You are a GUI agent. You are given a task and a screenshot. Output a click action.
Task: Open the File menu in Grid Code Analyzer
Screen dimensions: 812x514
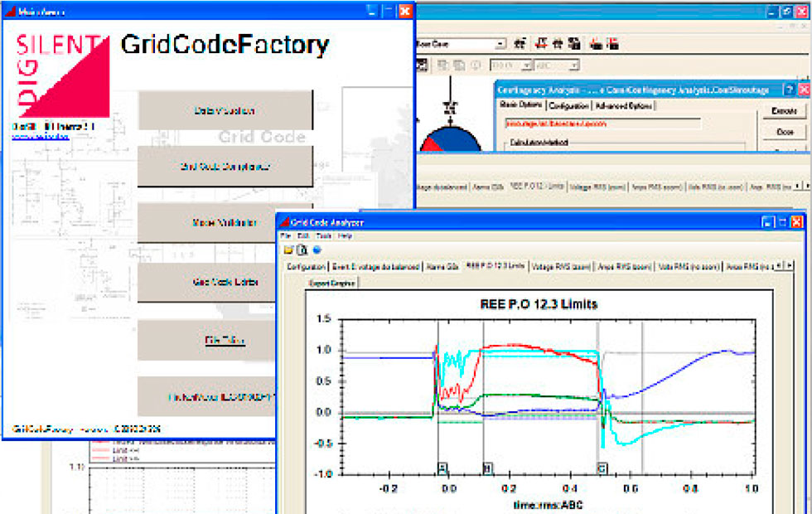click(285, 235)
